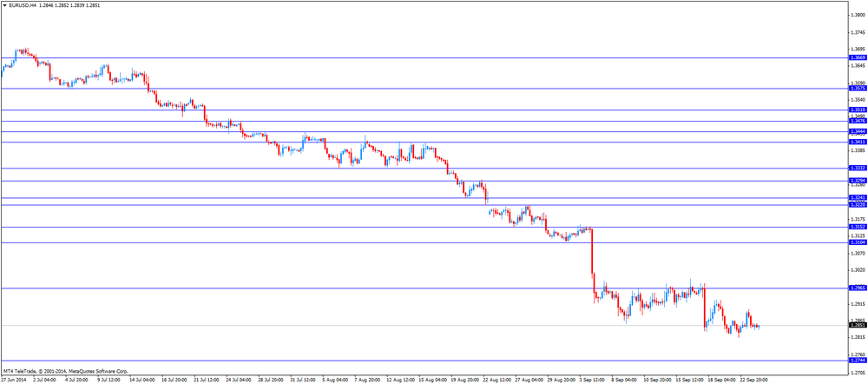Click the 21 Jul 12:00 time label
Screen dimensions: 868x384
pyautogui.click(x=206, y=381)
